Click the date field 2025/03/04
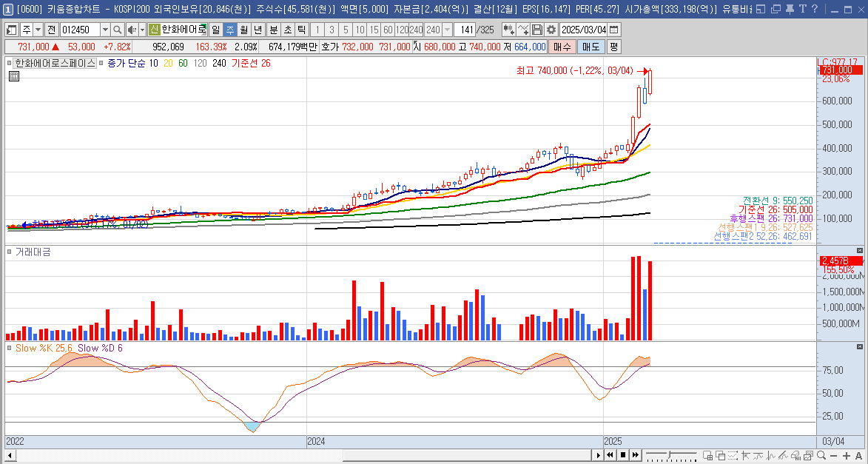 tap(583, 30)
